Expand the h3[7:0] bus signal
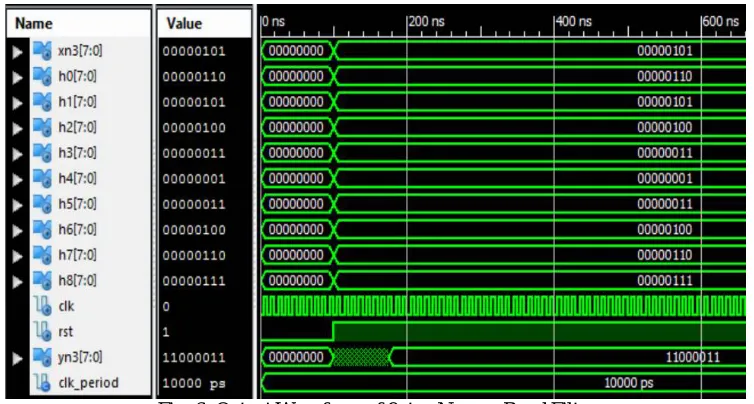The width and height of the screenshot is (754, 404). (17, 153)
